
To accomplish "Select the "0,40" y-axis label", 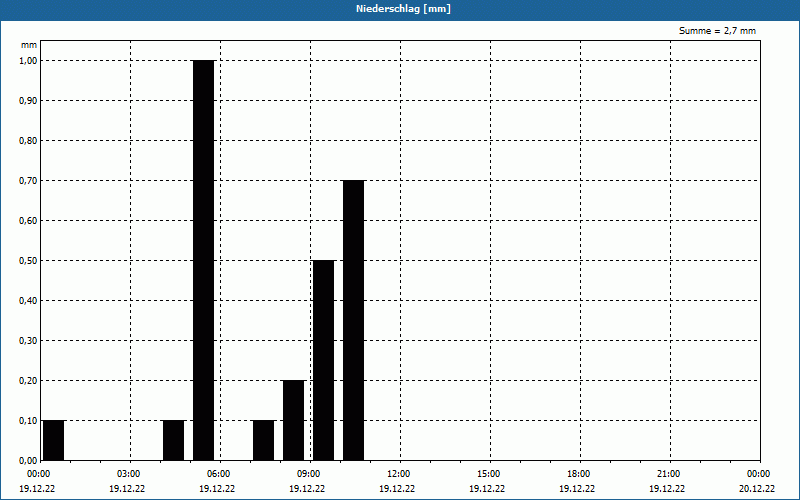I will 28,301.
